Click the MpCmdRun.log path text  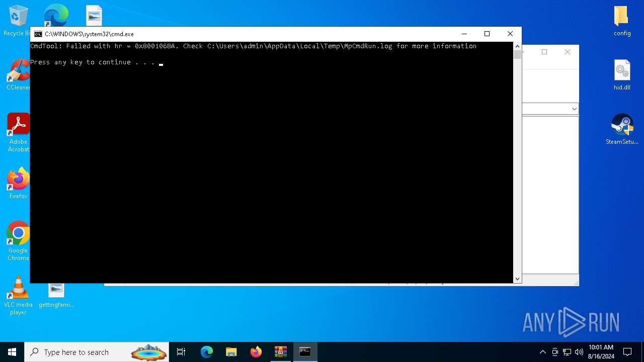pyautogui.click(x=300, y=46)
